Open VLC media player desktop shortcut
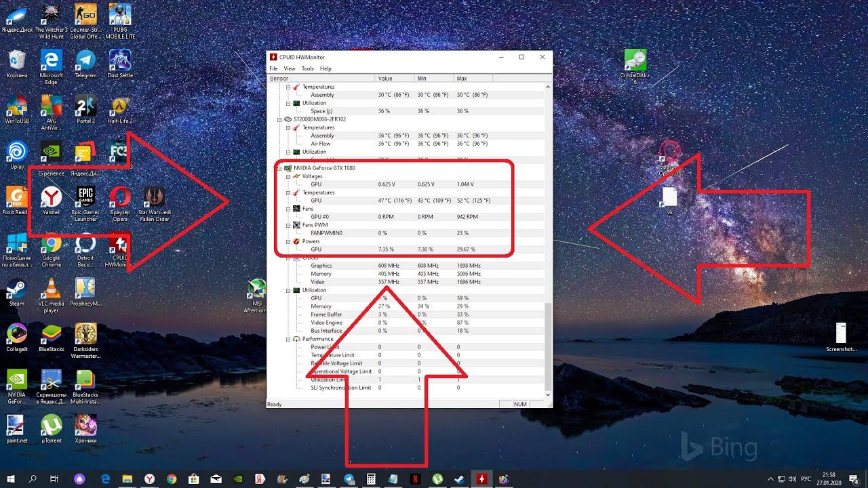This screenshot has width=868, height=488. [x=52, y=296]
